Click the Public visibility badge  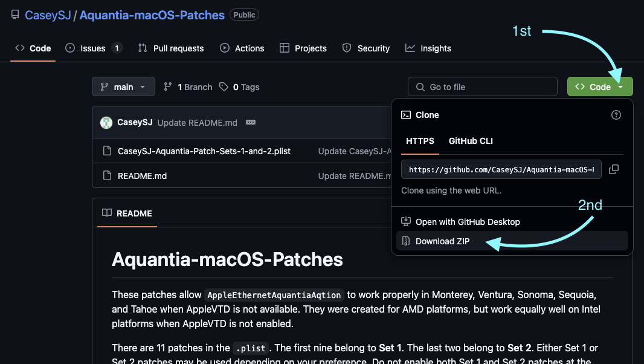tap(245, 15)
